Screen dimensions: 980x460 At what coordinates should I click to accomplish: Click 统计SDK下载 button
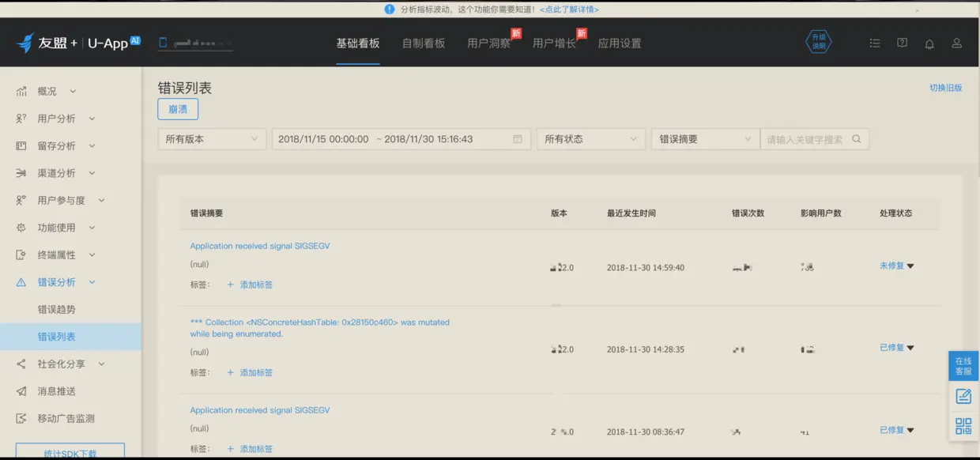(x=70, y=452)
